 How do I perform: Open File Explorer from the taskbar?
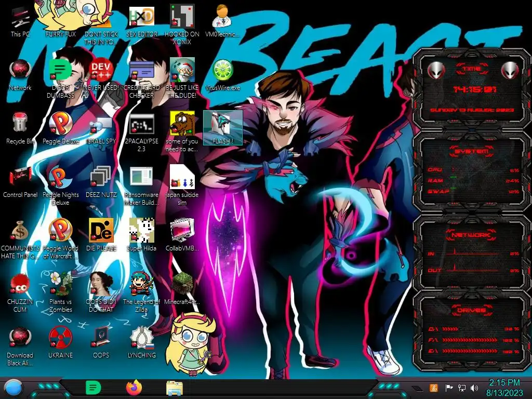175,388
